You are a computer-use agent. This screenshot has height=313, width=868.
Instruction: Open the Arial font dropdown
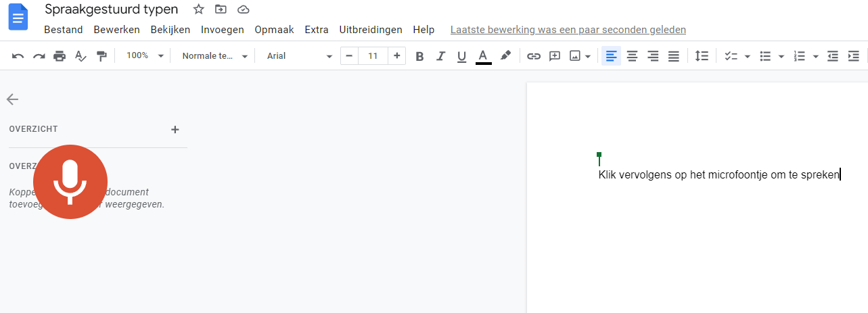(300, 56)
